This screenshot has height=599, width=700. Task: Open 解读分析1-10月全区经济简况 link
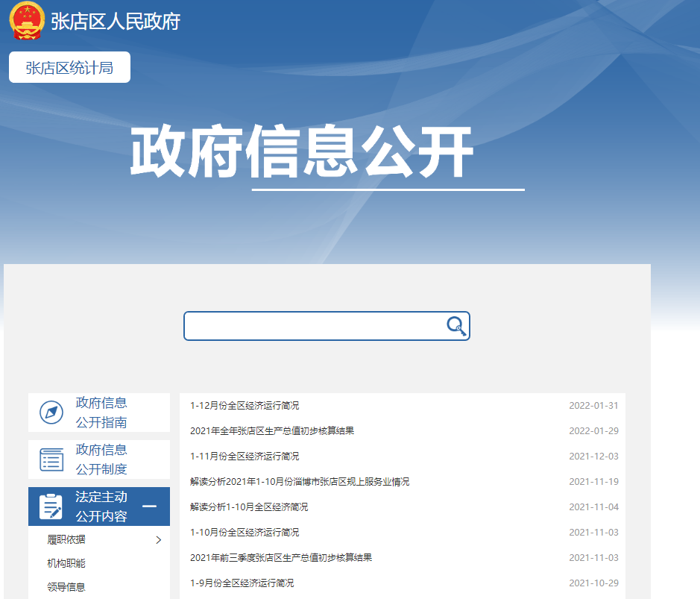pyautogui.click(x=249, y=507)
